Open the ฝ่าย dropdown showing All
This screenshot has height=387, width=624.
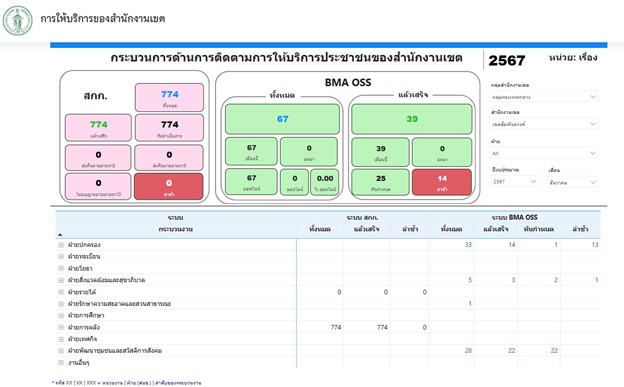tap(544, 153)
